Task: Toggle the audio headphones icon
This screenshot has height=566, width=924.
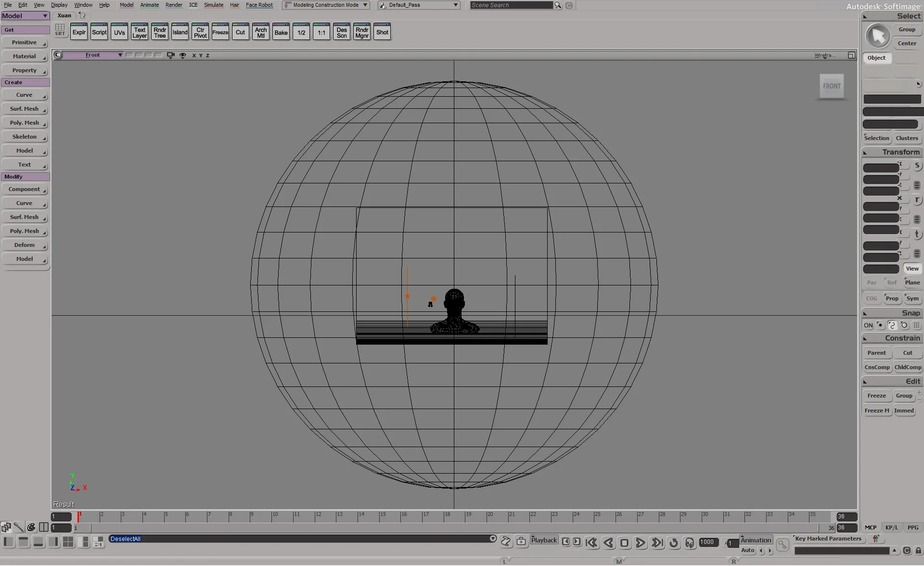Action: [x=690, y=543]
